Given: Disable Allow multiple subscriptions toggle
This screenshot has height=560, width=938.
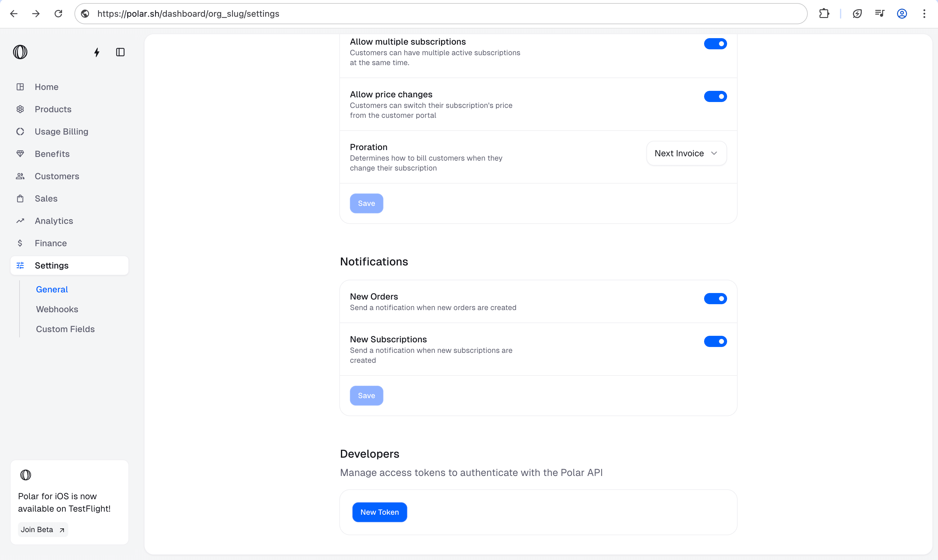Looking at the screenshot, I should (x=715, y=44).
